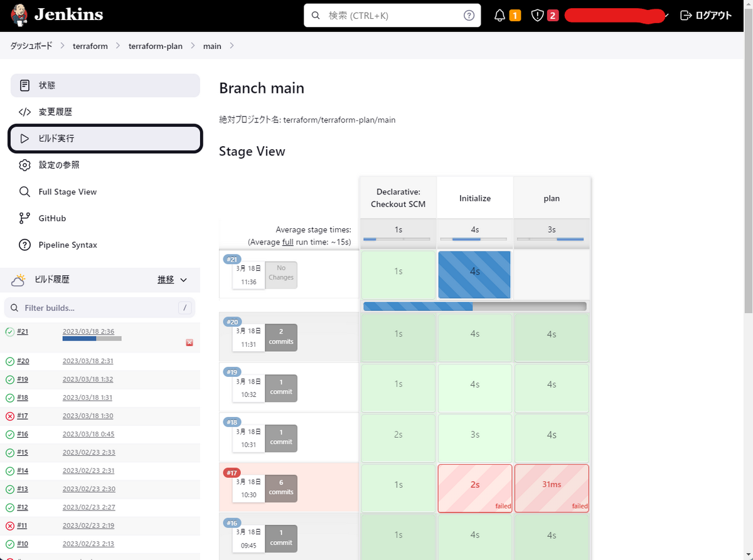The height and width of the screenshot is (560, 753).
Task: Open 推移 trend dropdown
Action: (x=173, y=280)
